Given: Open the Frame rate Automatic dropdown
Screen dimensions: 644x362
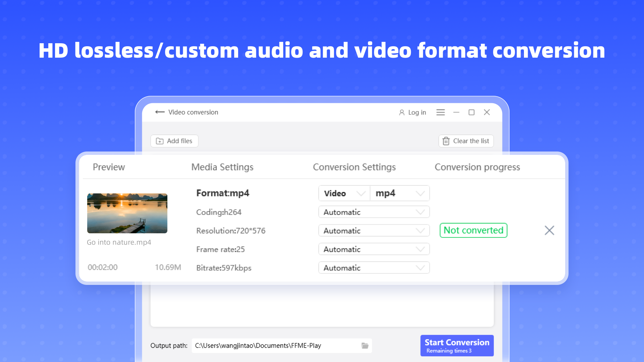Looking at the screenshot, I should [374, 249].
